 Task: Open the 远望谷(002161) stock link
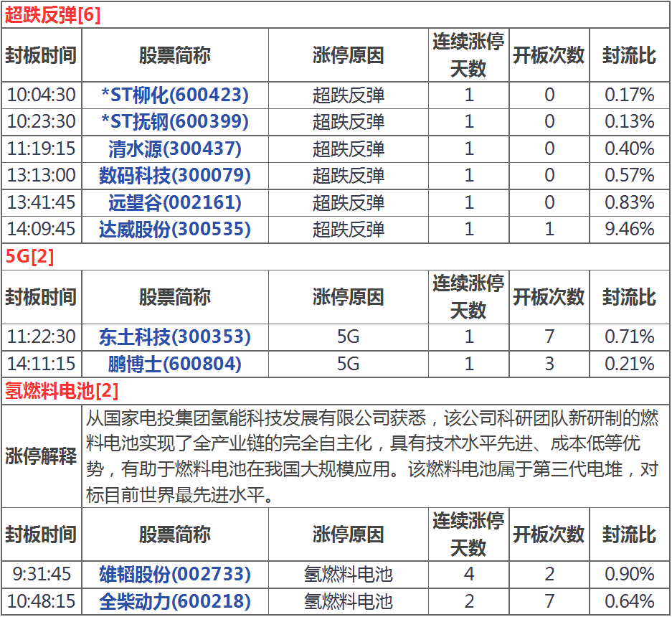pos(174,202)
